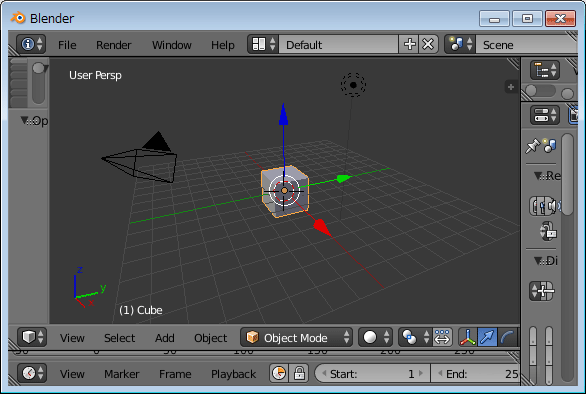This screenshot has width=586, height=394.
Task: Open the pivot point dropdown
Action: 415,338
